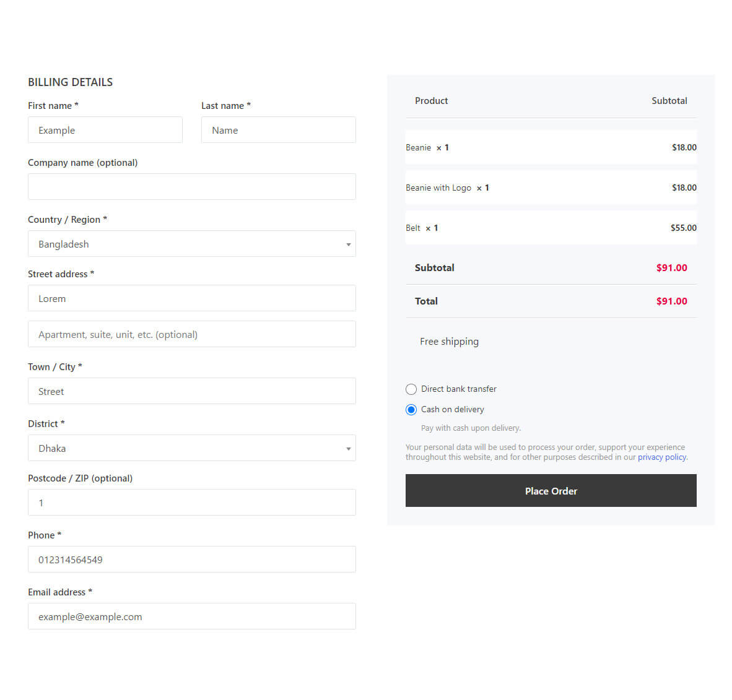Click the Country dropdown arrow icon
Viewport: 732px width, 700px height.
click(x=348, y=244)
